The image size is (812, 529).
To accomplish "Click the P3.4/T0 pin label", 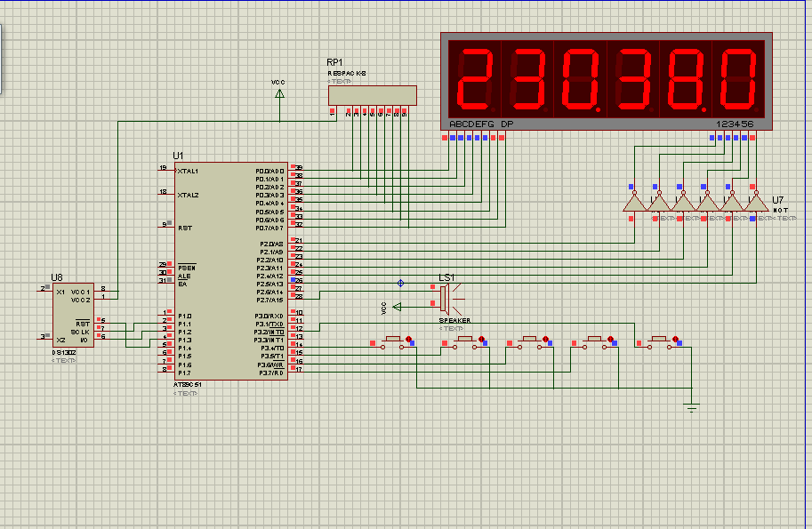I will [x=272, y=349].
